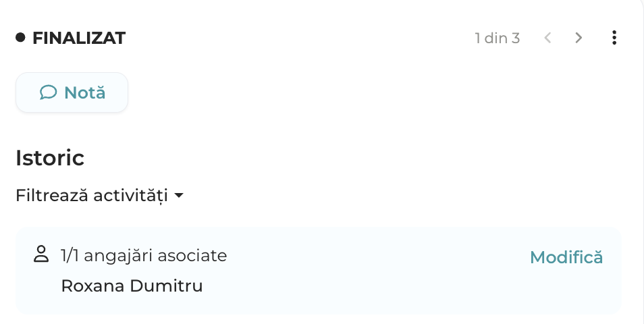Click the 'Filtrează activități' filter text
This screenshot has height=324, width=644.
92,195
